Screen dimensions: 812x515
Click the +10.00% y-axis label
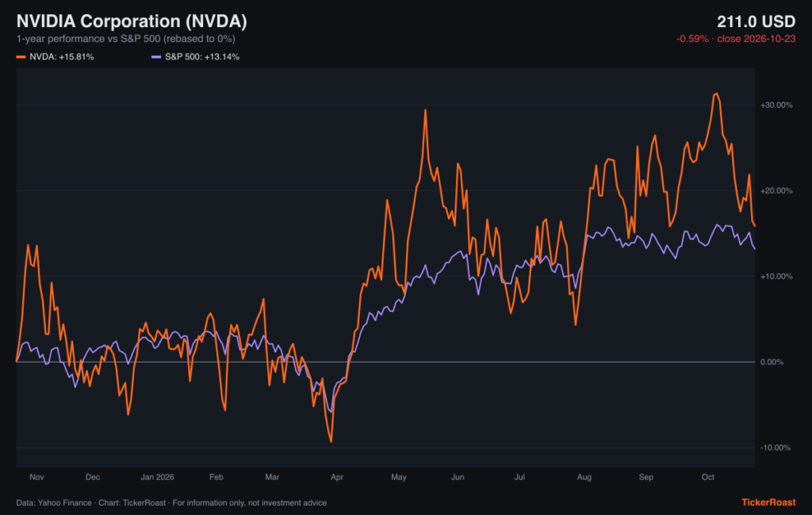coord(776,276)
